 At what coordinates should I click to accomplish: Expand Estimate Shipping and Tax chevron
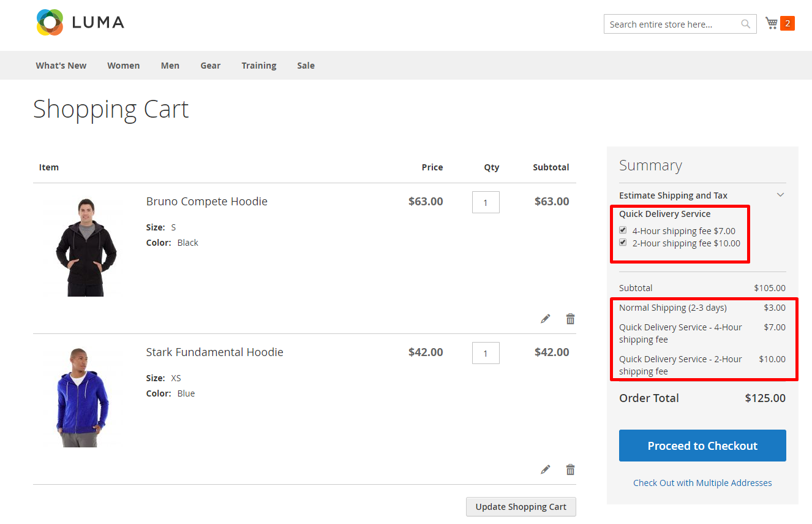[x=780, y=195]
